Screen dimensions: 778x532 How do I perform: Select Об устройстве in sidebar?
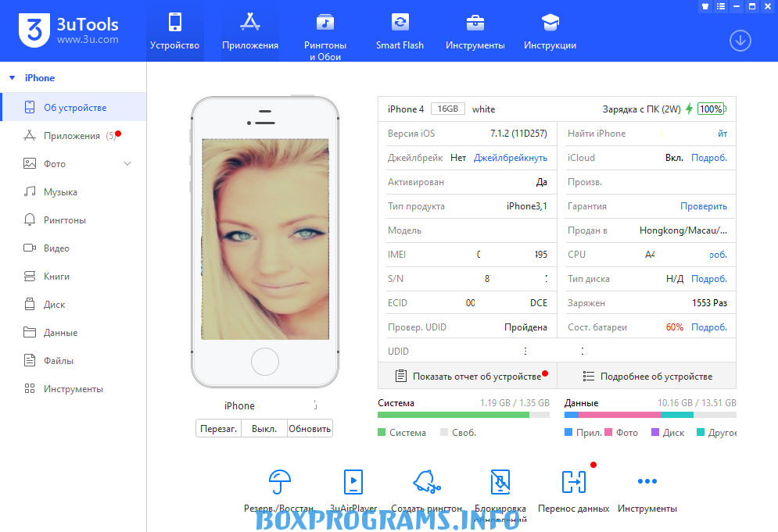(73, 107)
